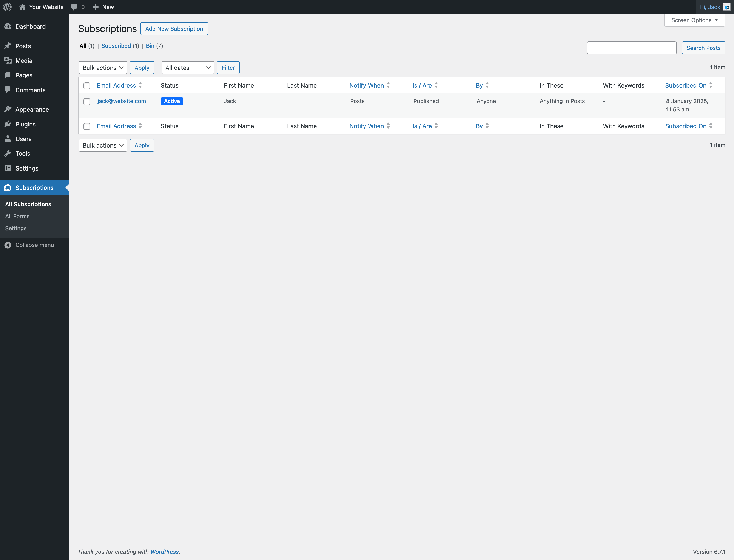This screenshot has height=560, width=734.
Task: Click the top Apply button
Action: click(142, 68)
